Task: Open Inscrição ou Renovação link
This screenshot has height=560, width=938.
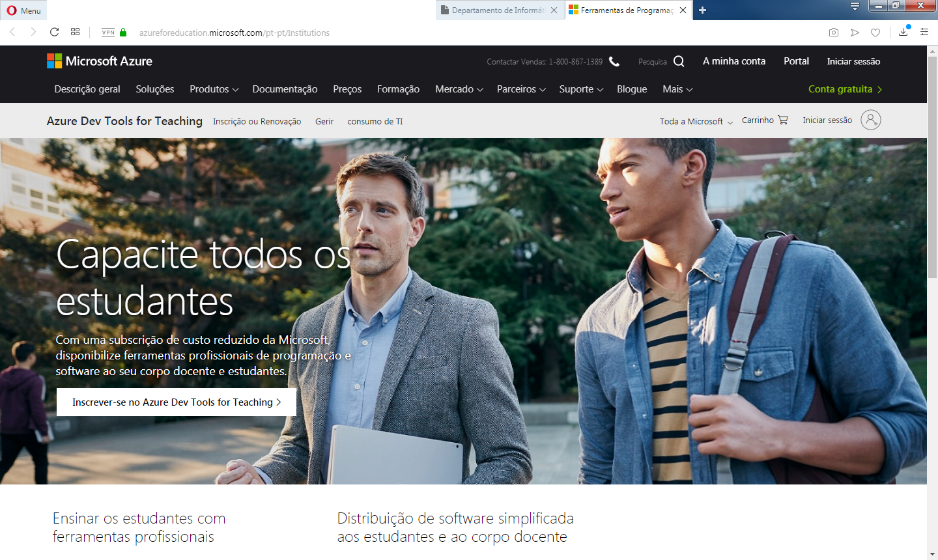Action: pyautogui.click(x=257, y=121)
